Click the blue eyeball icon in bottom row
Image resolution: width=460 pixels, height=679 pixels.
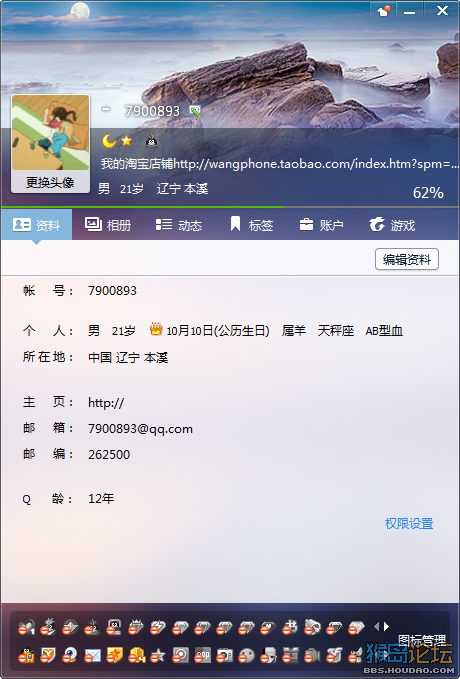click(x=69, y=655)
